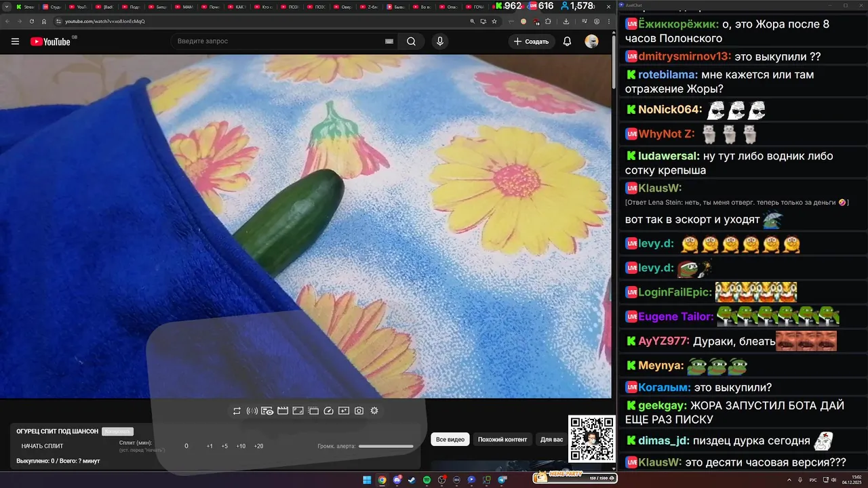The image size is (868, 488).
Task: Go to the YouTube home logo
Action: [x=51, y=41]
